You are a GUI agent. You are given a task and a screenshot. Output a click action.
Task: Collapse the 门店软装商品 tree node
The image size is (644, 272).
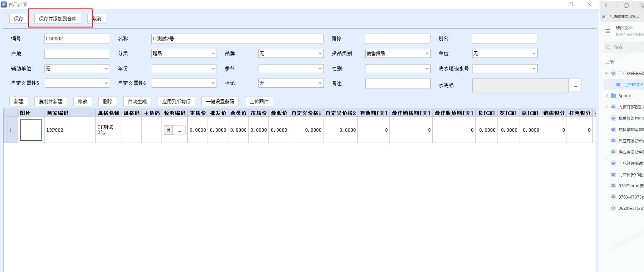coord(607,73)
